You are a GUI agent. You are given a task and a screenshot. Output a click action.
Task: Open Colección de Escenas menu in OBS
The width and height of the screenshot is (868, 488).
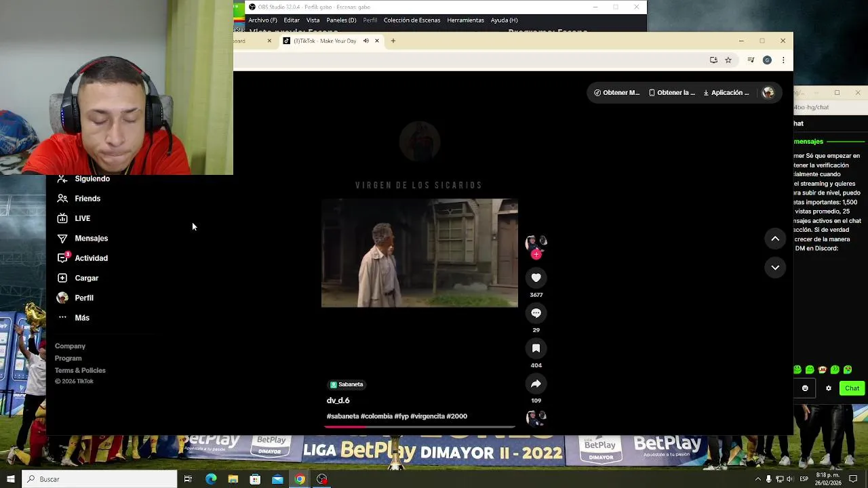pos(412,20)
